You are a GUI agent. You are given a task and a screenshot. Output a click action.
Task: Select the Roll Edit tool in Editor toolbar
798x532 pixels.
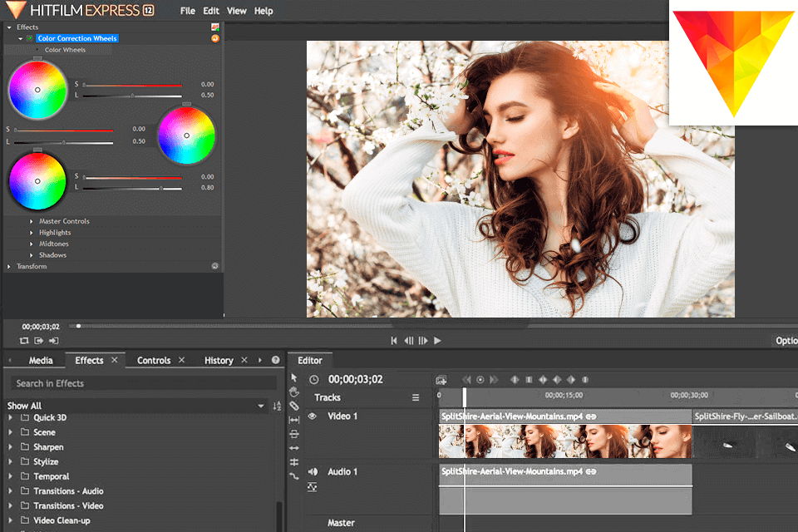pos(294,462)
